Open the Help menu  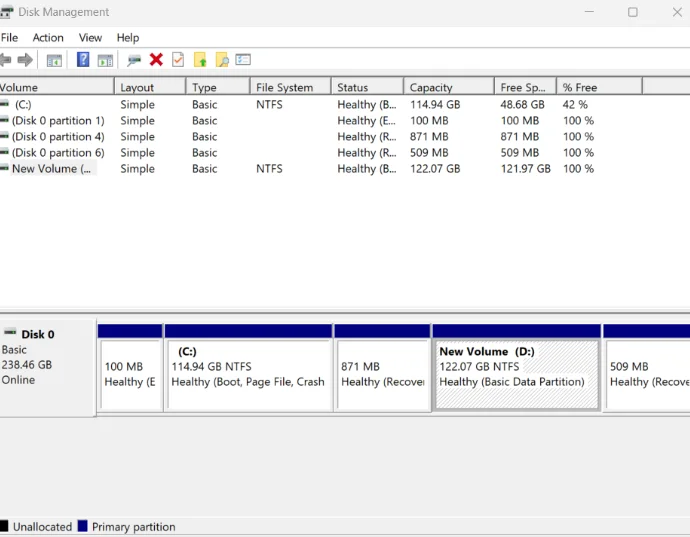[x=128, y=38]
